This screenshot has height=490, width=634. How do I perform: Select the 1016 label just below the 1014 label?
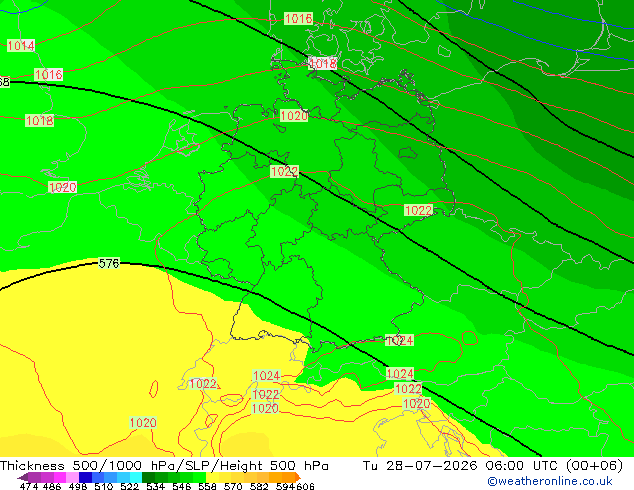49,74
